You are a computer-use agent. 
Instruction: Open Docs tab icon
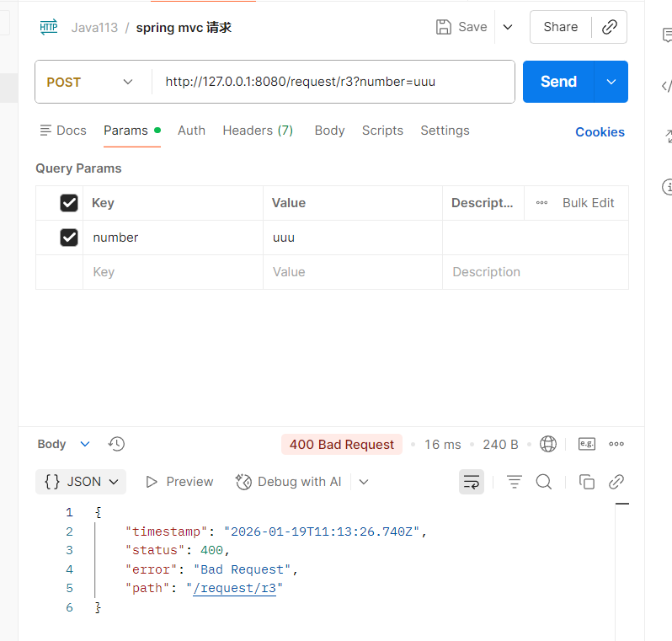(x=45, y=131)
